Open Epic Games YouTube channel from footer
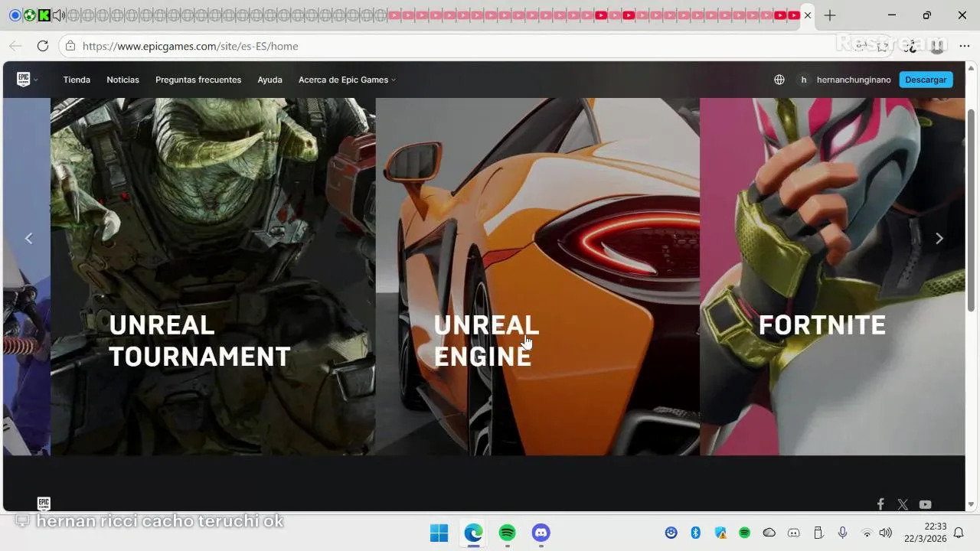 coord(926,504)
